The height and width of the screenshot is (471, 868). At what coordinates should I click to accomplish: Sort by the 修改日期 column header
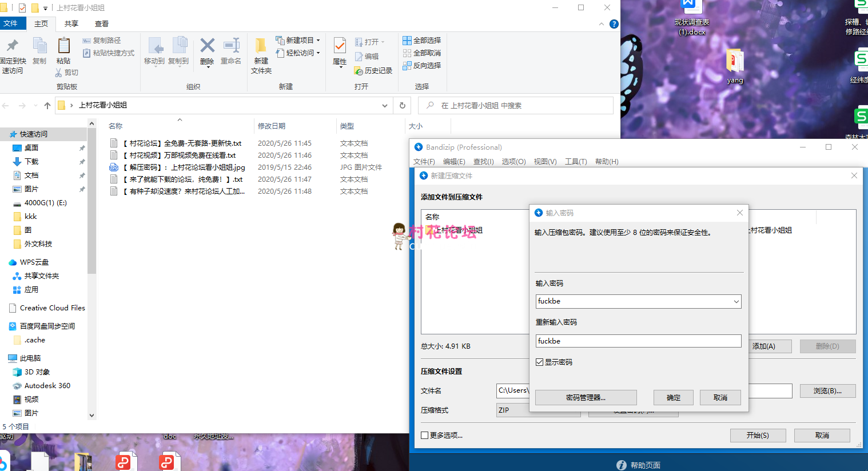click(272, 126)
